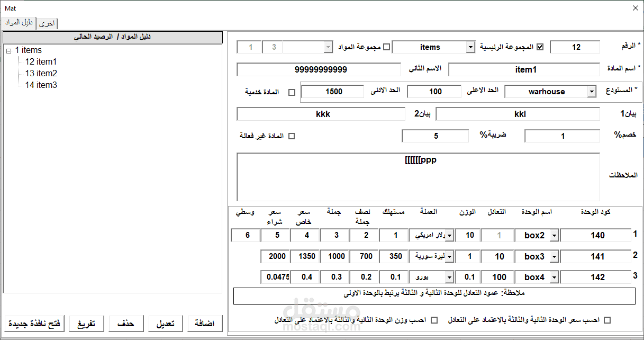Open the اخرى tab

(x=47, y=24)
